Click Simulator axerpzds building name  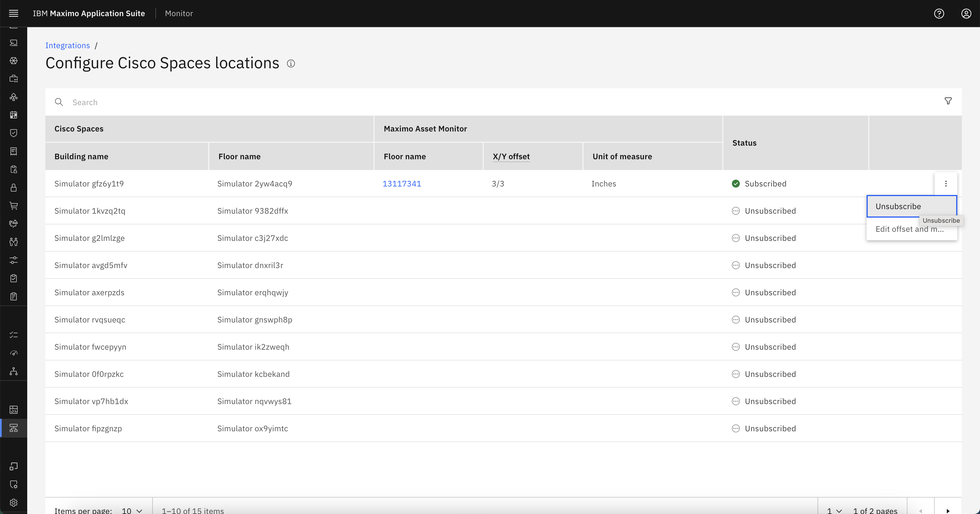(x=89, y=292)
